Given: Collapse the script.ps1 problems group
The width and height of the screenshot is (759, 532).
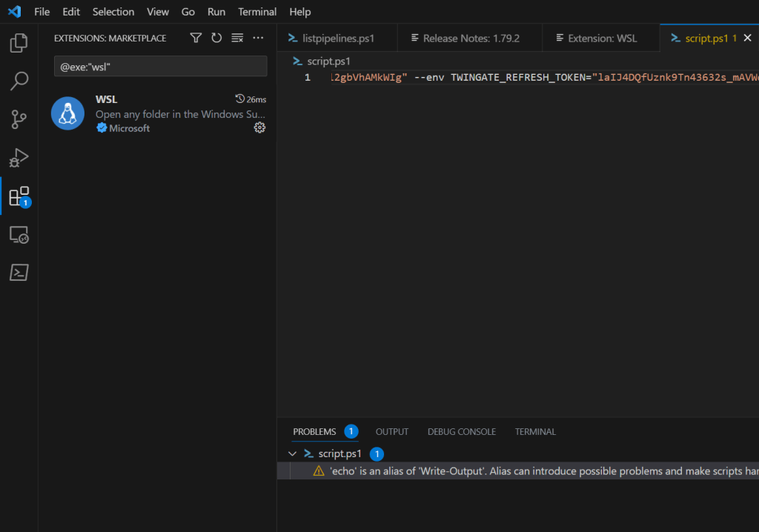Looking at the screenshot, I should pyautogui.click(x=292, y=453).
